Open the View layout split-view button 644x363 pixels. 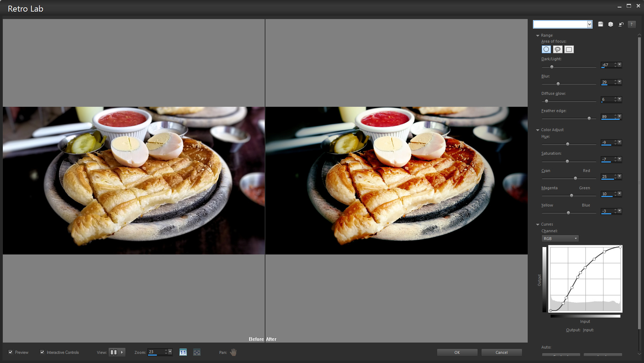coord(114,352)
